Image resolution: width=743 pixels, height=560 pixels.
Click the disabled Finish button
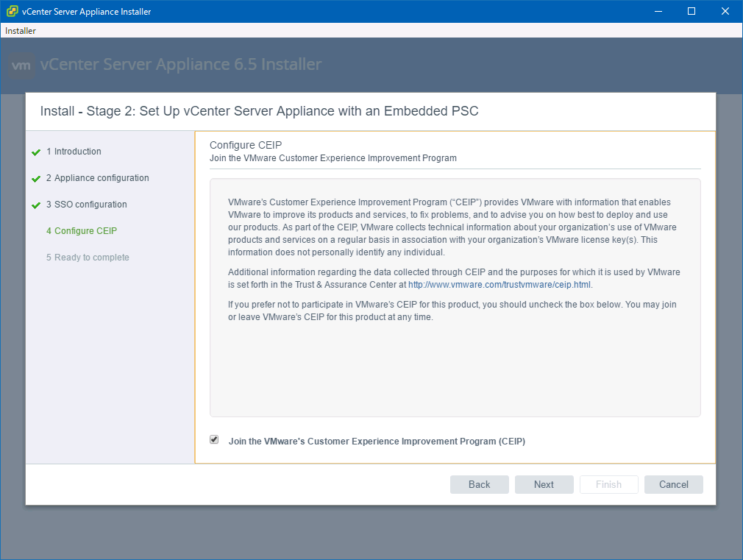608,485
